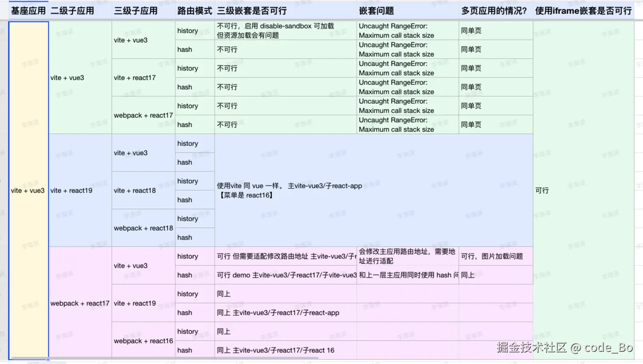The height and width of the screenshot is (364, 643).
Task: Select the third-level vite + react17 cell
Action: [143, 78]
